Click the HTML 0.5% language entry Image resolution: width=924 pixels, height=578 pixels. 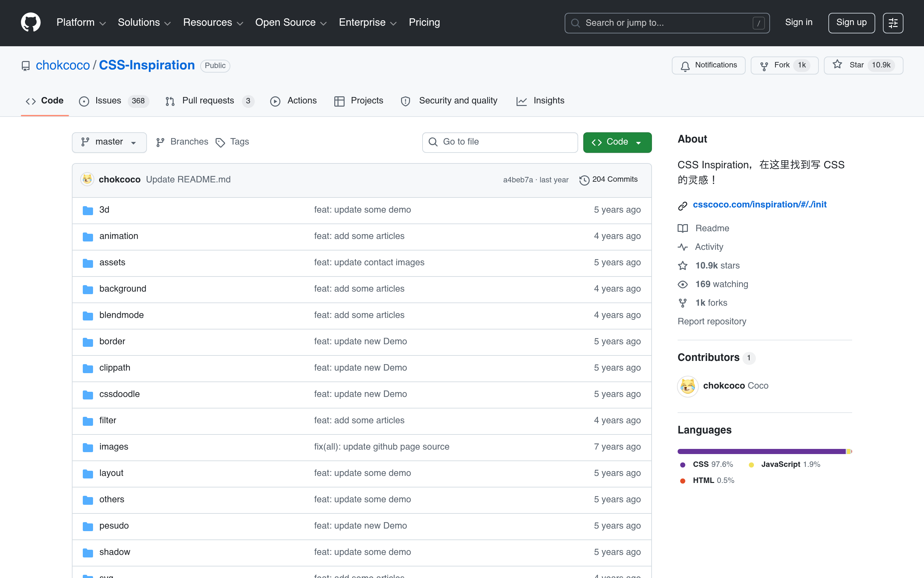coord(707,480)
